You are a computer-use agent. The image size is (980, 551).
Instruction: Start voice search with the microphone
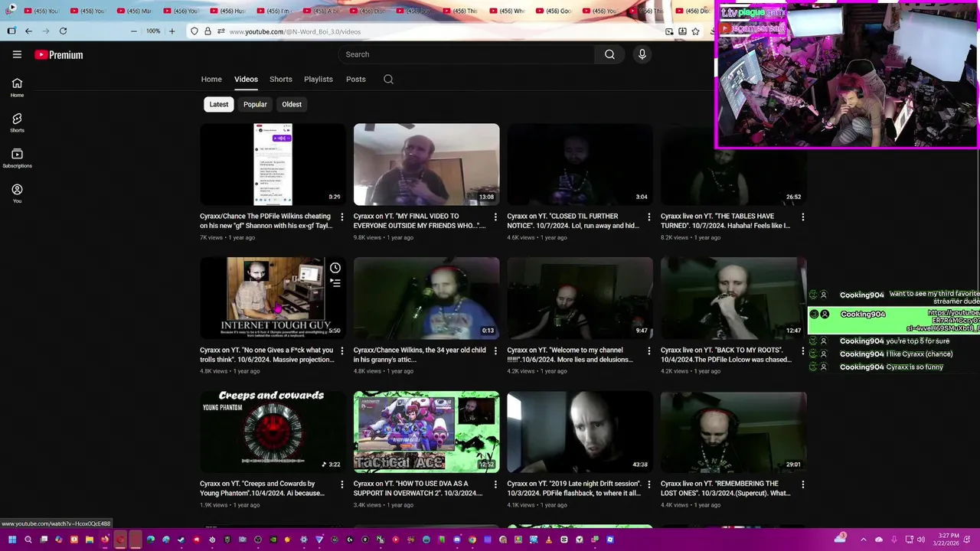click(642, 54)
